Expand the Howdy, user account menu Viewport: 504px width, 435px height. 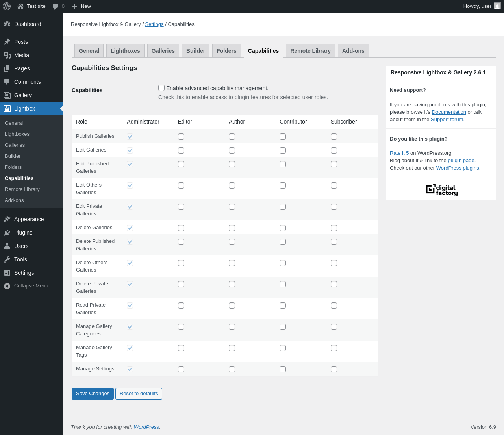[477, 6]
